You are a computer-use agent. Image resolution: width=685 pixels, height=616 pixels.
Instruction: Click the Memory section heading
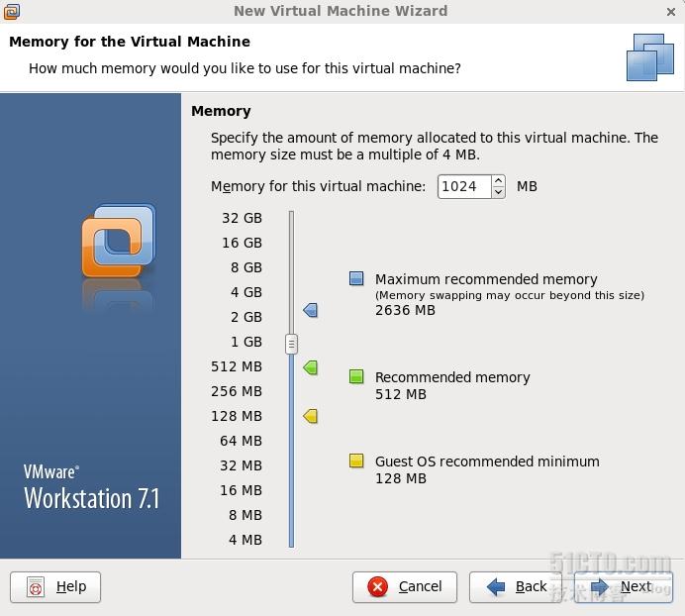click(221, 112)
